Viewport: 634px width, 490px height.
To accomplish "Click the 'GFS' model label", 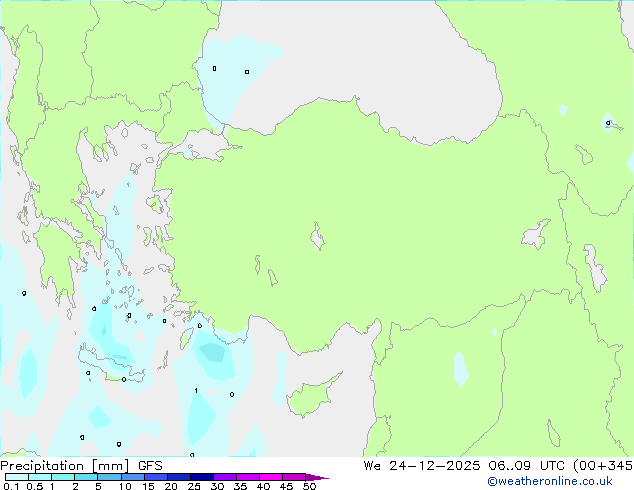I will pyautogui.click(x=150, y=466).
